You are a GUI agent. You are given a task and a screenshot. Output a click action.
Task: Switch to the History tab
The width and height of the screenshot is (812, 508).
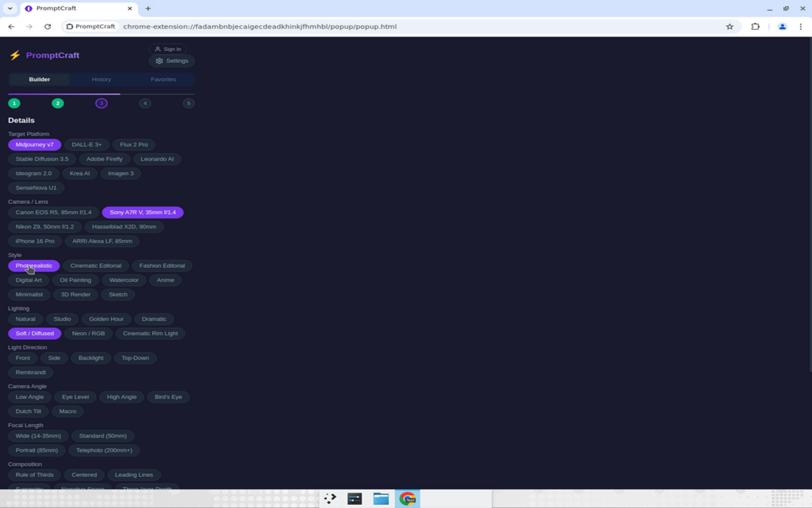coord(101,79)
